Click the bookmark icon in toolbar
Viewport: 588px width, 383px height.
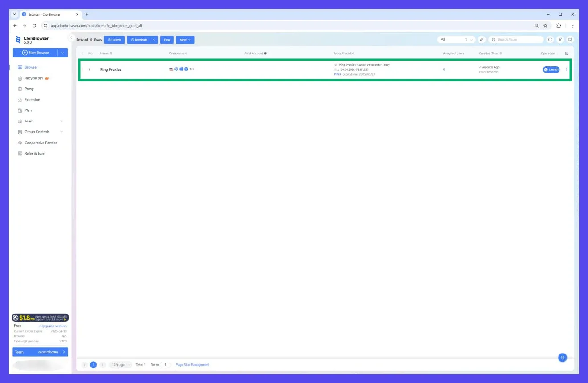tap(570, 40)
